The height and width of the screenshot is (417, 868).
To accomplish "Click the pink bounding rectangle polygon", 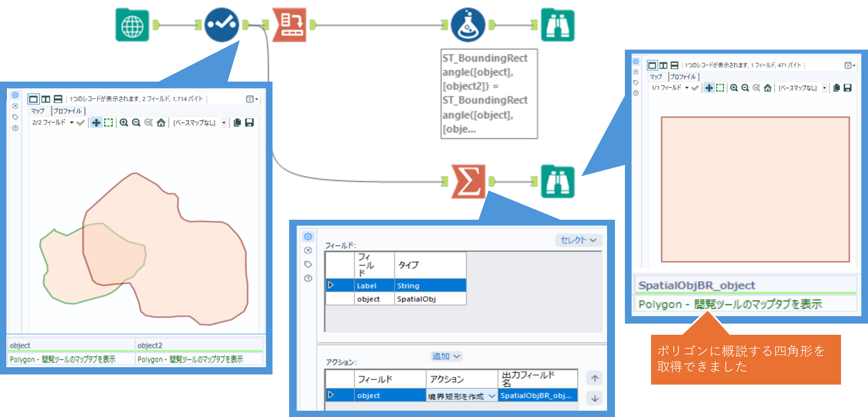I will [x=755, y=189].
